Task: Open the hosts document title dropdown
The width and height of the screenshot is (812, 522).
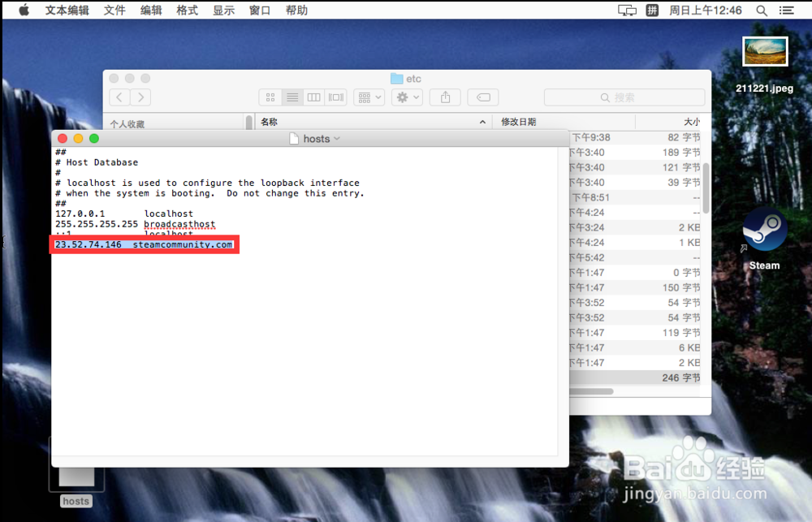Action: coord(337,138)
